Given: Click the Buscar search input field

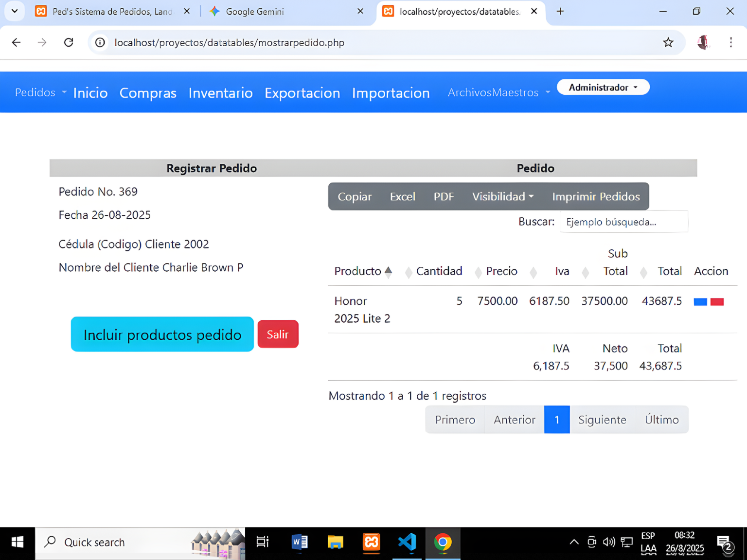Looking at the screenshot, I should pyautogui.click(x=623, y=222).
